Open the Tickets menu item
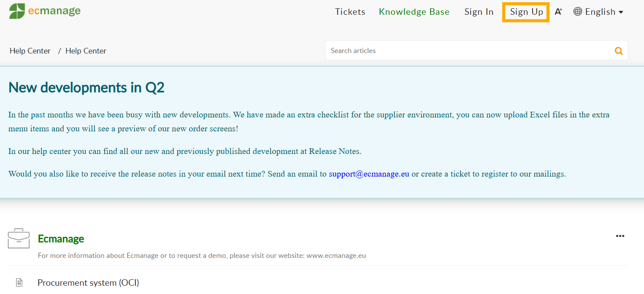The width and height of the screenshot is (644, 294). (350, 12)
